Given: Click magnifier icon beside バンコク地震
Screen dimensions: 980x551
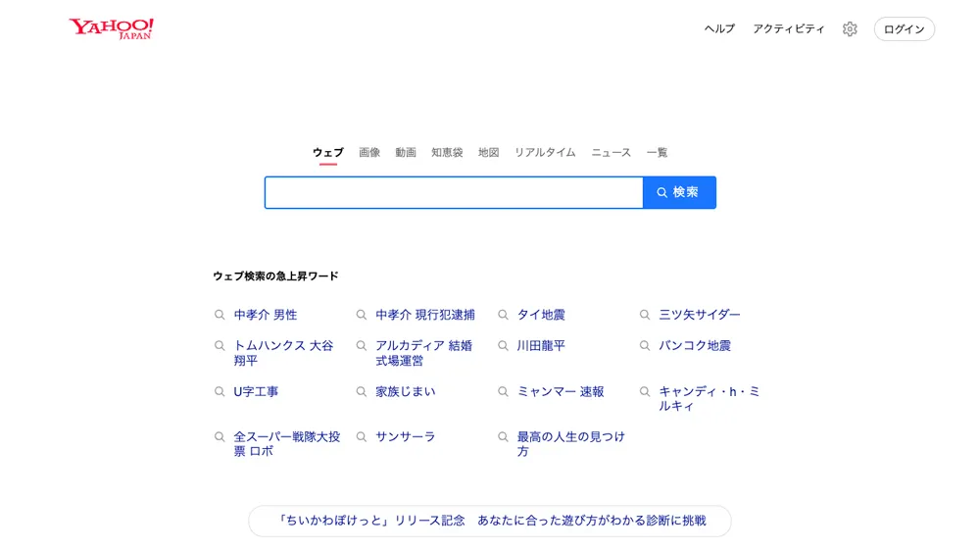Looking at the screenshot, I should (645, 346).
